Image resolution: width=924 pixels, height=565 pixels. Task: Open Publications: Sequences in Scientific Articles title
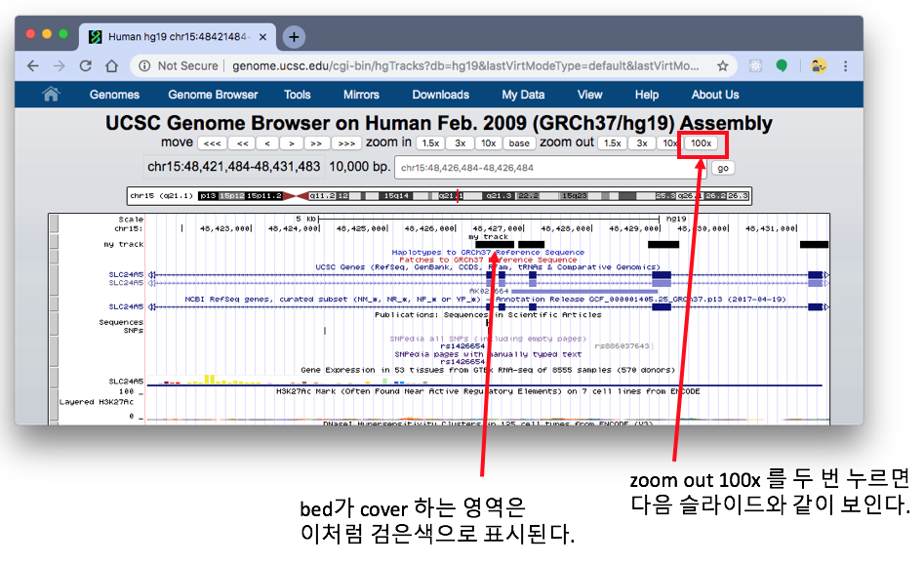(488, 315)
